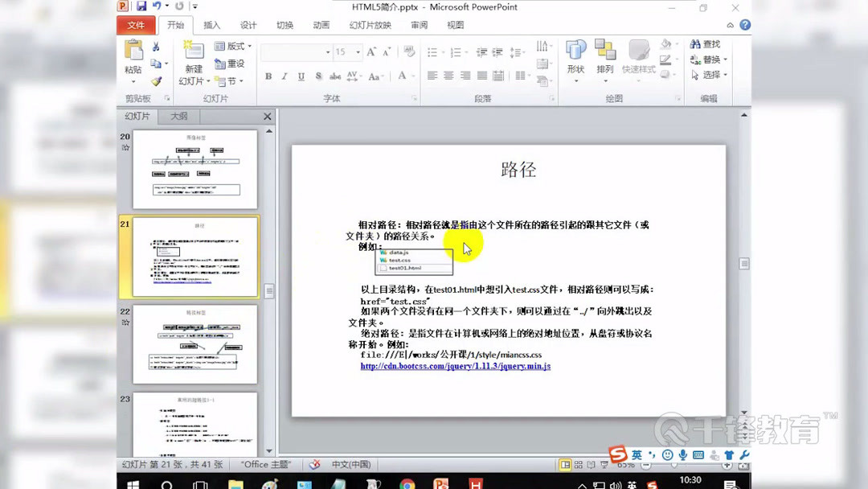Increase font size with Grow Font icon

(x=371, y=51)
